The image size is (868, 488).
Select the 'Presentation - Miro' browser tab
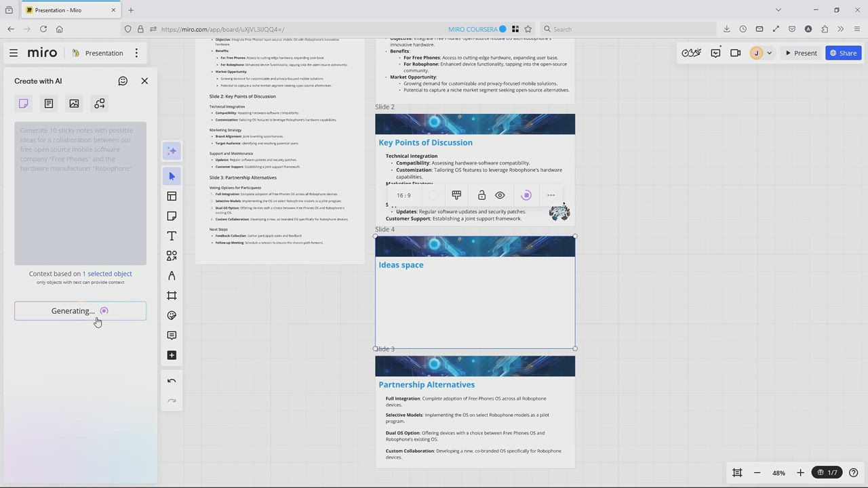coord(71,10)
